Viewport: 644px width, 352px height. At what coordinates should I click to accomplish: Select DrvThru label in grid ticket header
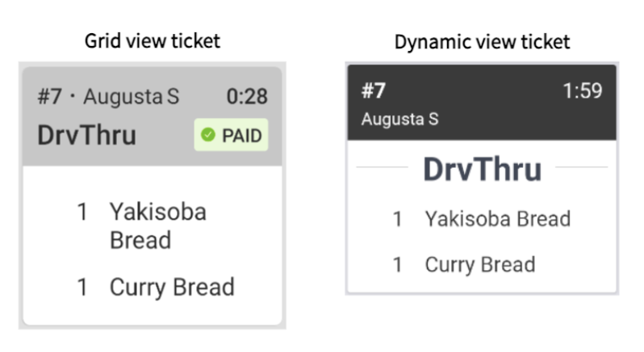tap(86, 136)
